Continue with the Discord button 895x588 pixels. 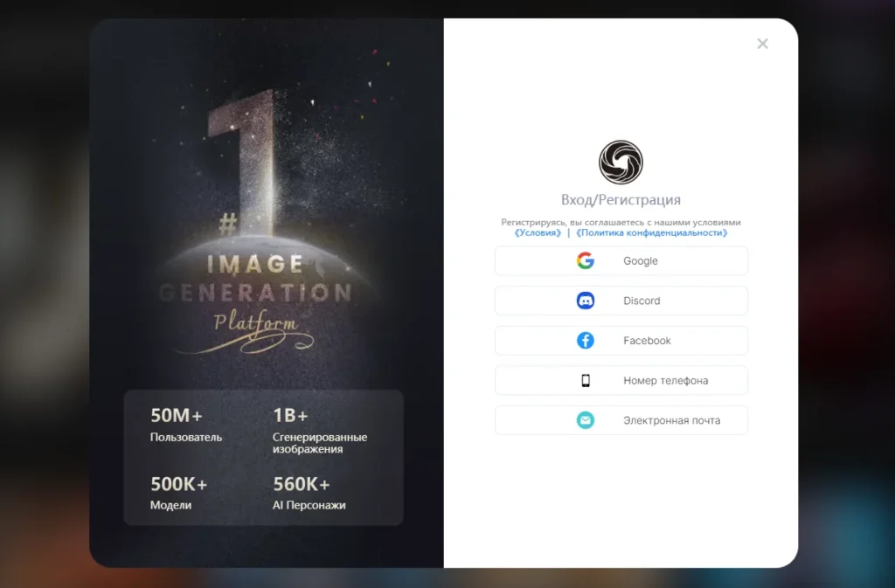(x=621, y=301)
